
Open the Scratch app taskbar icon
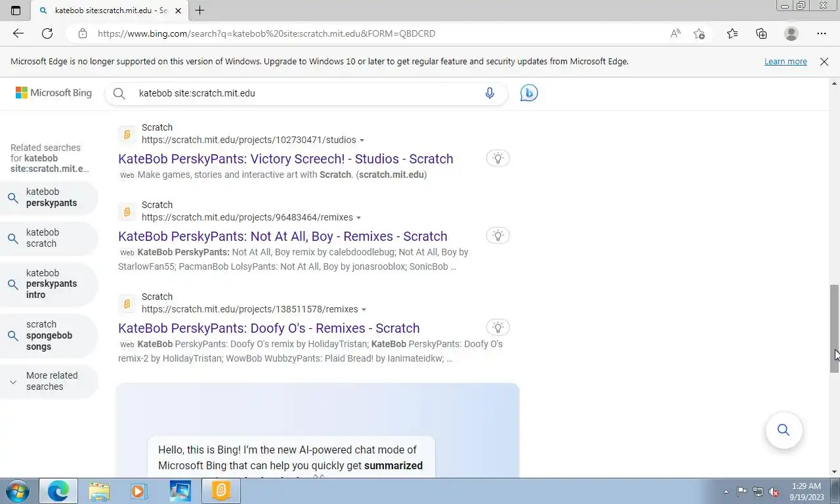click(221, 491)
